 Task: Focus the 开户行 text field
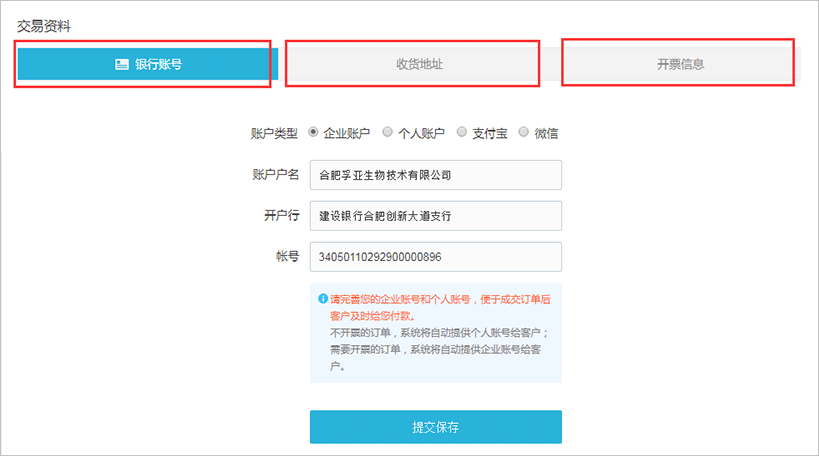coord(436,216)
